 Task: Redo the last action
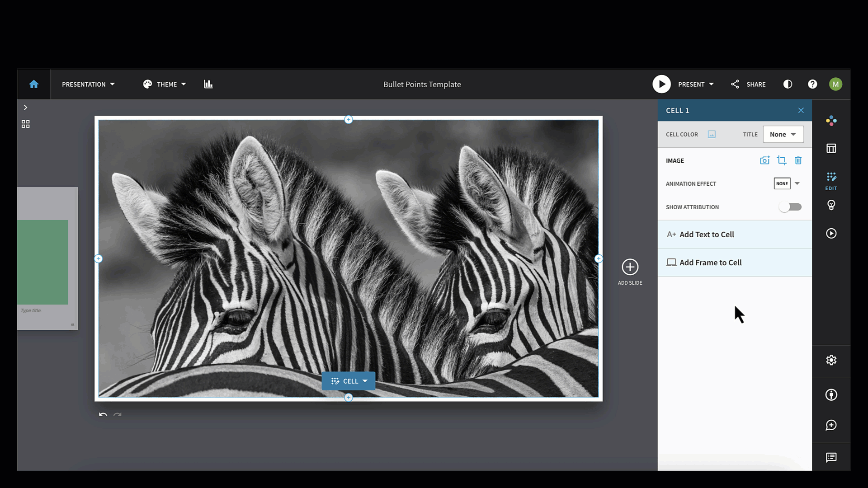[x=118, y=414]
